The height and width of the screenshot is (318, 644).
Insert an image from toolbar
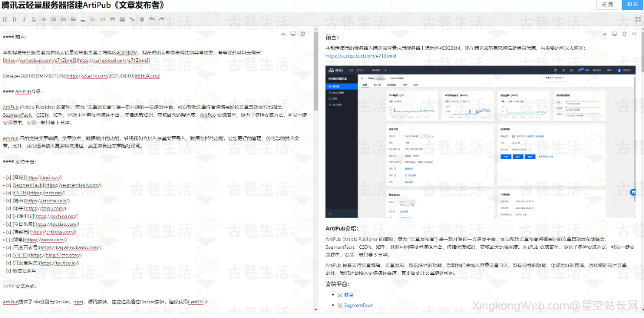pos(122,19)
